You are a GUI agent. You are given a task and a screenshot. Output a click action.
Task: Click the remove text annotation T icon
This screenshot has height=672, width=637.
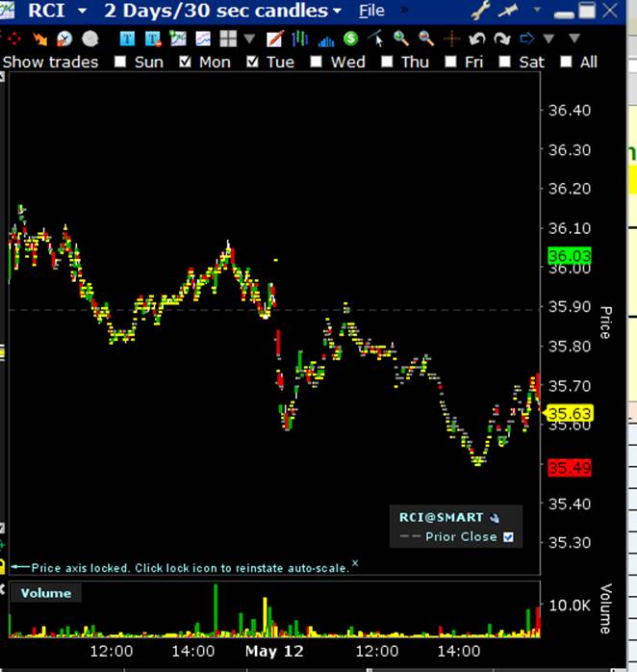153,39
